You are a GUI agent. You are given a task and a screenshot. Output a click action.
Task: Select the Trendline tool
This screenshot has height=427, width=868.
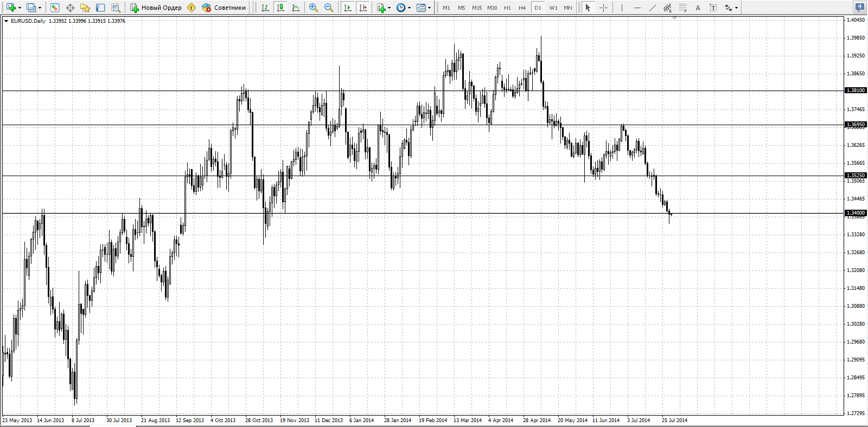coord(652,8)
